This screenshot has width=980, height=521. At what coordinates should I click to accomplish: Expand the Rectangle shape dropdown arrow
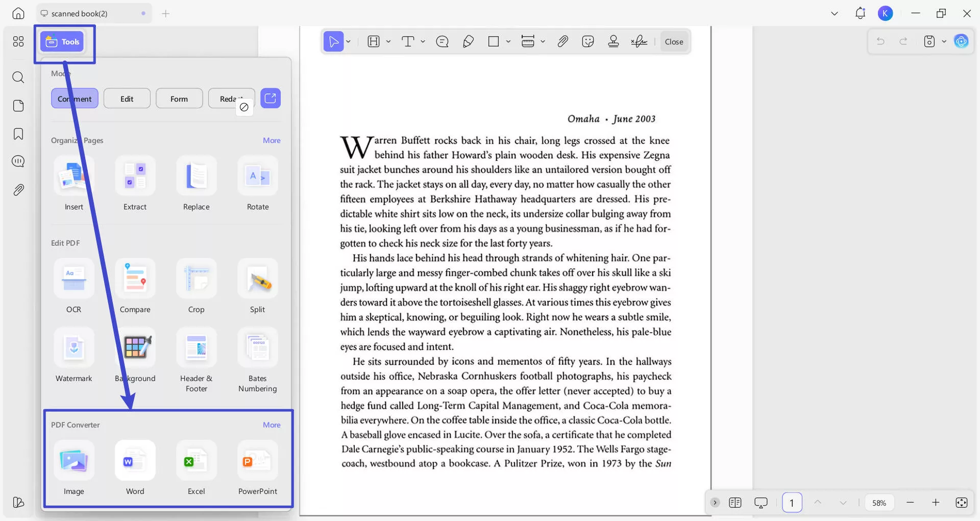point(508,42)
